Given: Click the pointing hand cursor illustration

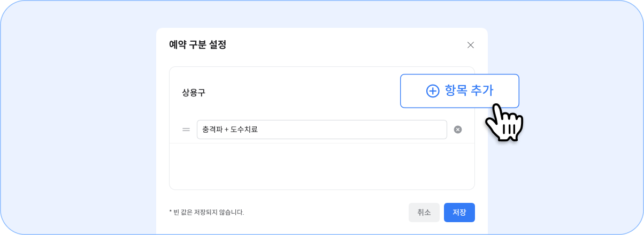Looking at the screenshot, I should (503, 123).
